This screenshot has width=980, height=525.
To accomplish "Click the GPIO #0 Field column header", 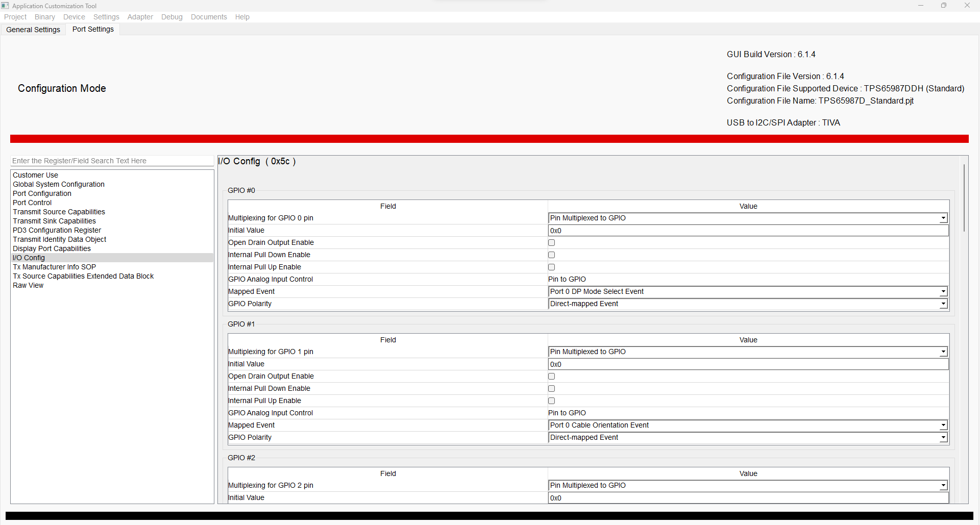I will click(x=388, y=206).
